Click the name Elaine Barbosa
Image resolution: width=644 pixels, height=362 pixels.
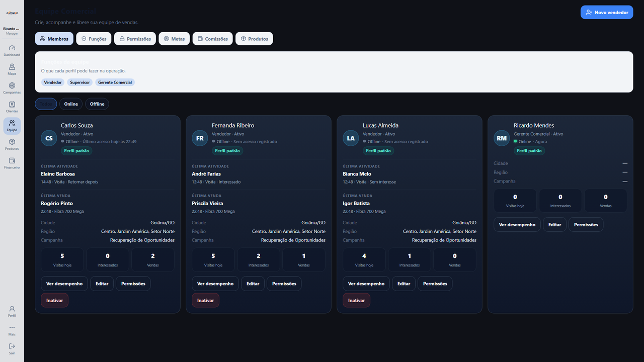point(58,174)
